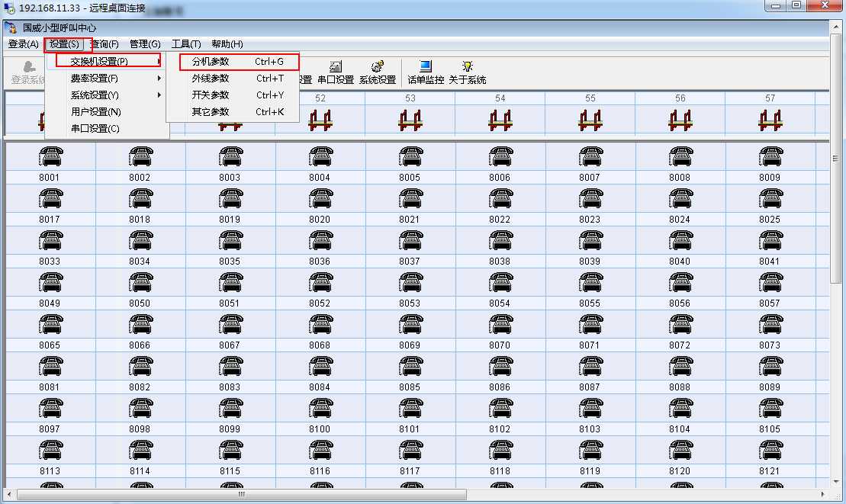Viewport: 846px width, 504px height.
Task: Select extension 8034 phone icon
Action: pos(141,240)
